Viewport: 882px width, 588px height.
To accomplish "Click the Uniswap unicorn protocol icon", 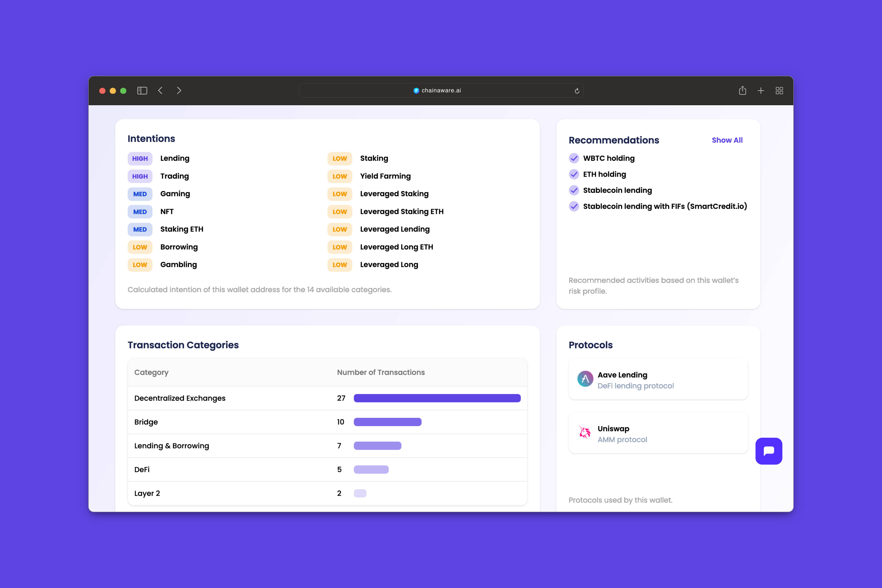I will [x=585, y=433].
